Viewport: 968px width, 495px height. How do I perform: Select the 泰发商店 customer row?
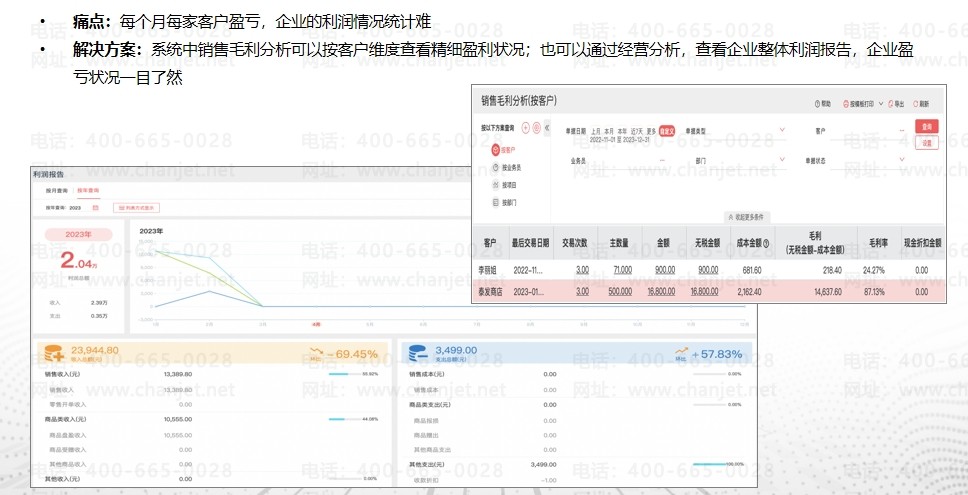(x=490, y=292)
